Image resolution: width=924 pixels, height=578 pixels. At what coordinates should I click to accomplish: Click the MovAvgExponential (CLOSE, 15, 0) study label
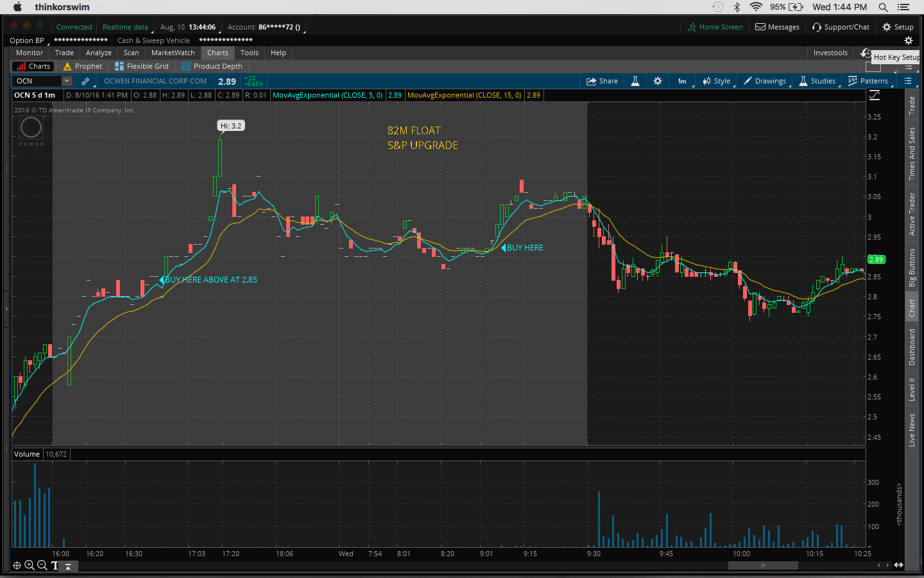464,95
